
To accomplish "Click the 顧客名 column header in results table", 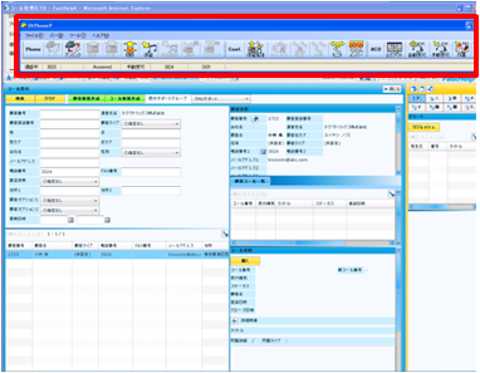I will pos(52,245).
